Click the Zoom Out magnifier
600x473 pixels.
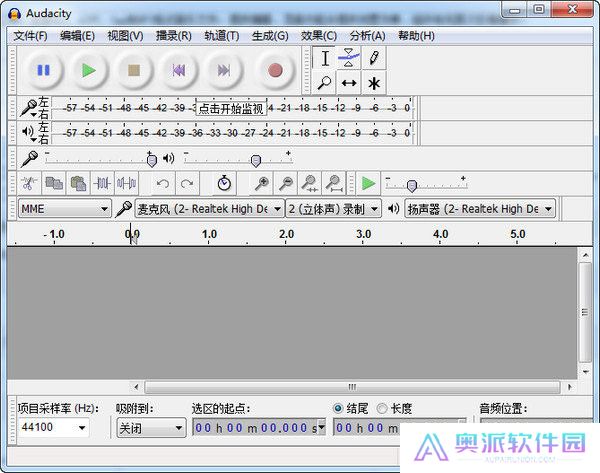click(x=286, y=183)
